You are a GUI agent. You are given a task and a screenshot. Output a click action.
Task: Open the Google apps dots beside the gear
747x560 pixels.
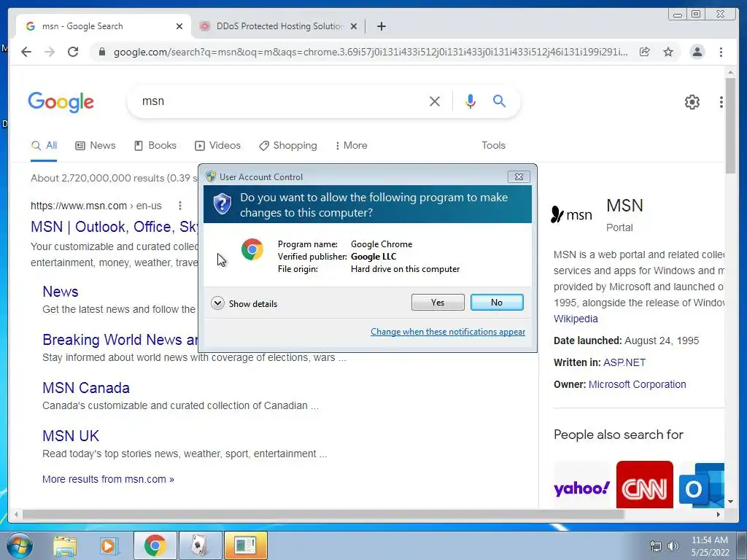(x=721, y=102)
